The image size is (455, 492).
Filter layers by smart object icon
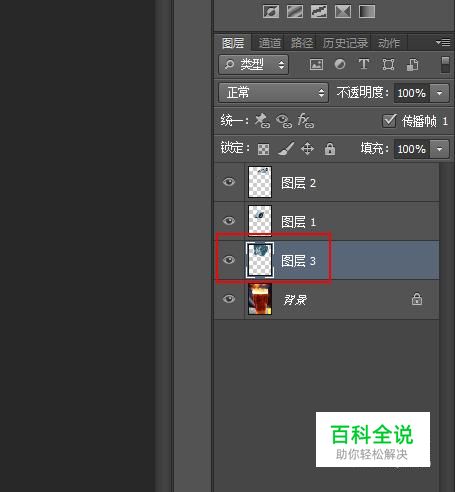pos(413,64)
